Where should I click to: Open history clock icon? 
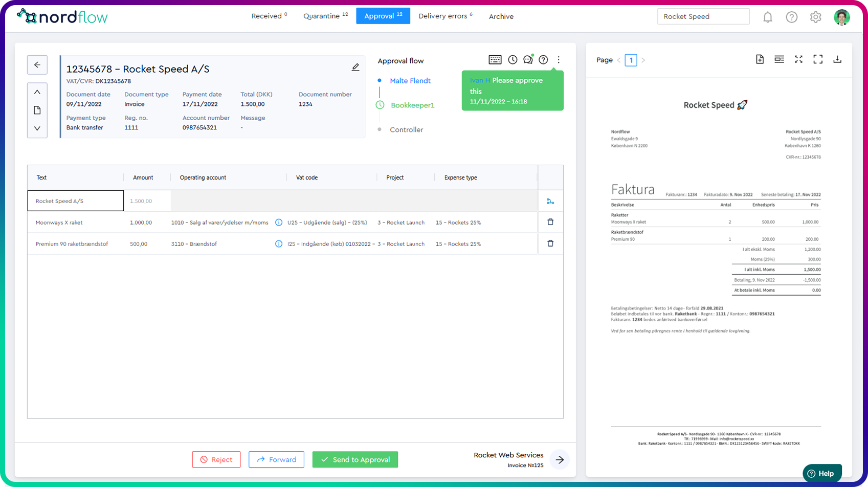pyautogui.click(x=513, y=60)
